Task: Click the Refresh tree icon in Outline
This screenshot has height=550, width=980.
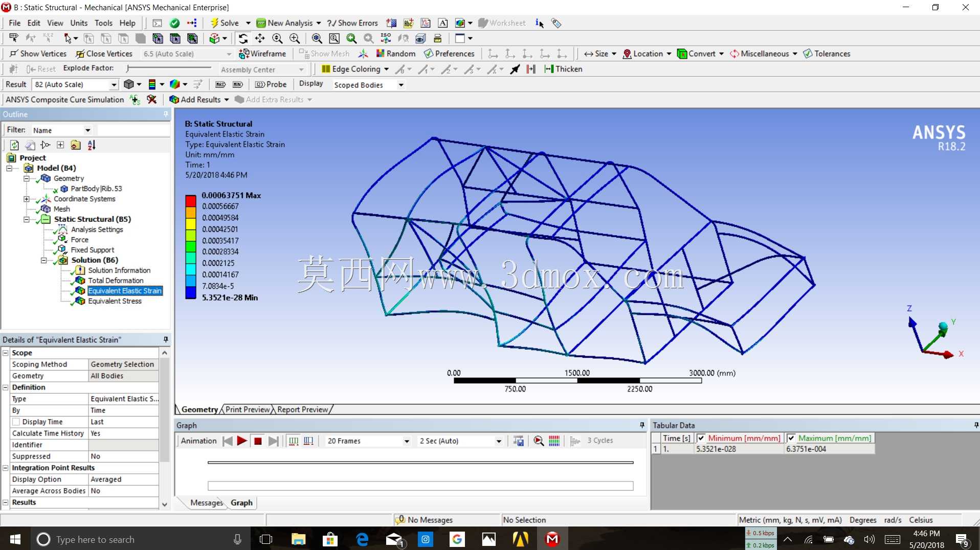Action: (14, 145)
